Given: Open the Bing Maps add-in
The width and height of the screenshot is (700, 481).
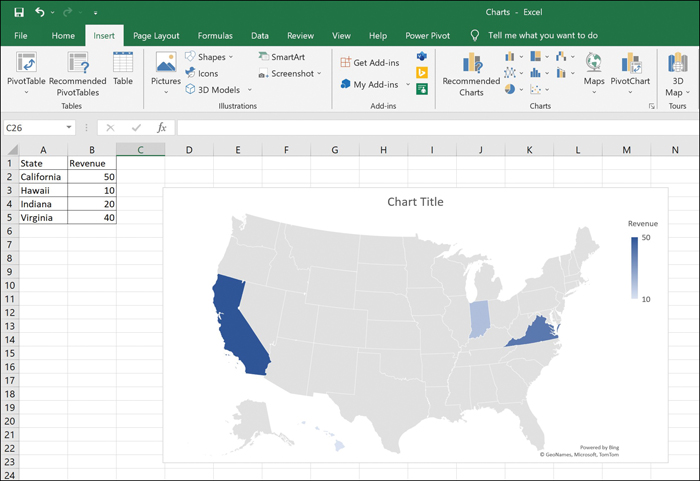Looking at the screenshot, I should [422, 72].
